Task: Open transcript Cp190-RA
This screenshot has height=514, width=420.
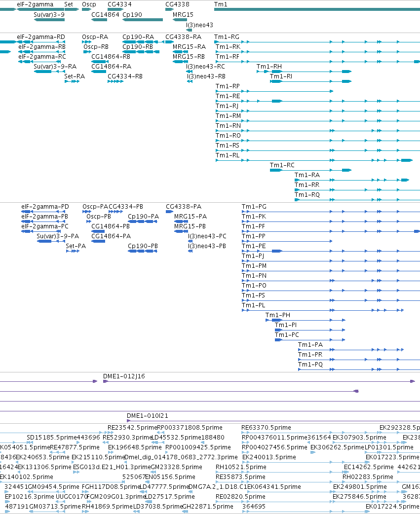Action: pyautogui.click(x=138, y=37)
